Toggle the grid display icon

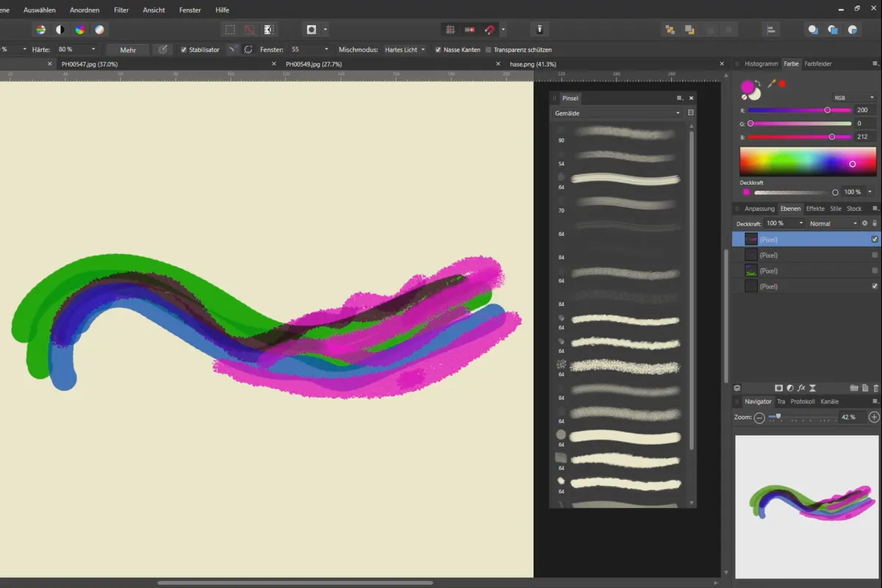(450, 30)
